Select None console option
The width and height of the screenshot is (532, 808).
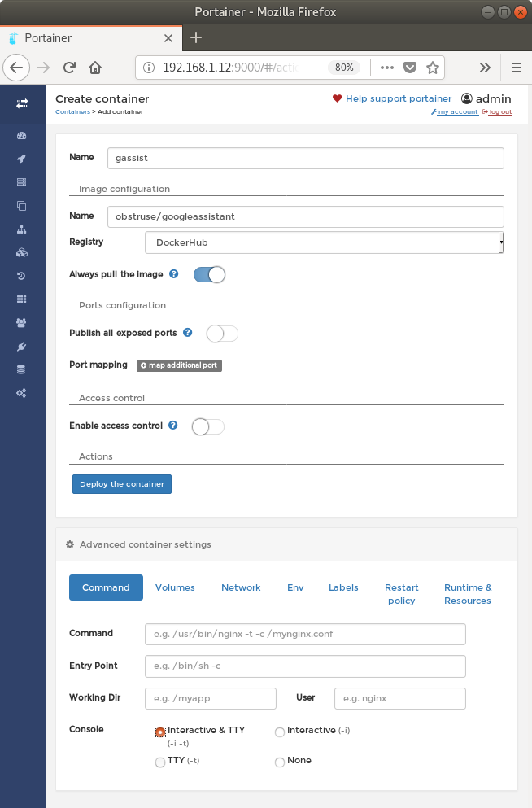(280, 762)
